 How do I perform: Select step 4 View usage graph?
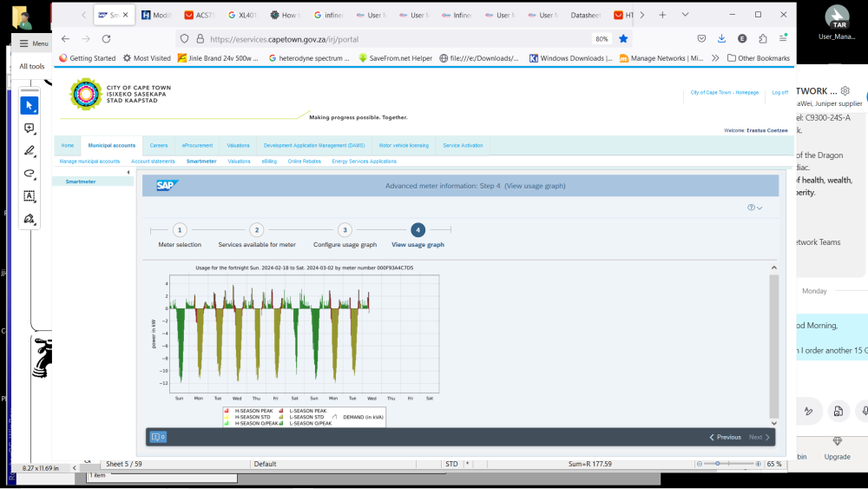click(418, 230)
